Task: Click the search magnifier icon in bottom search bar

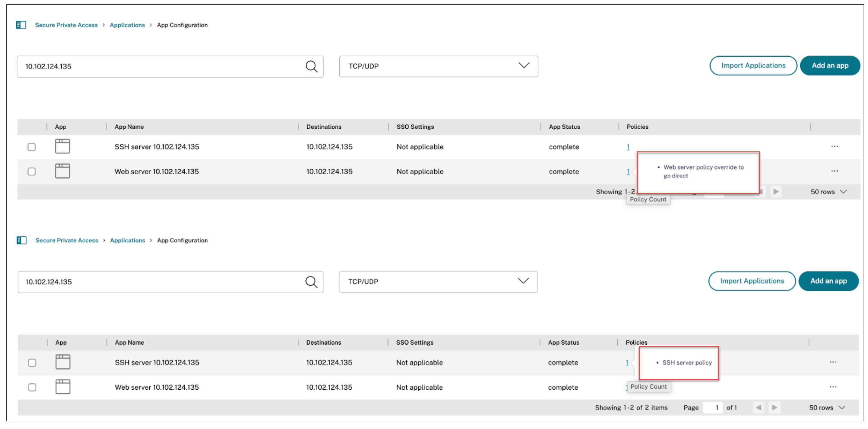Action: 312,282
